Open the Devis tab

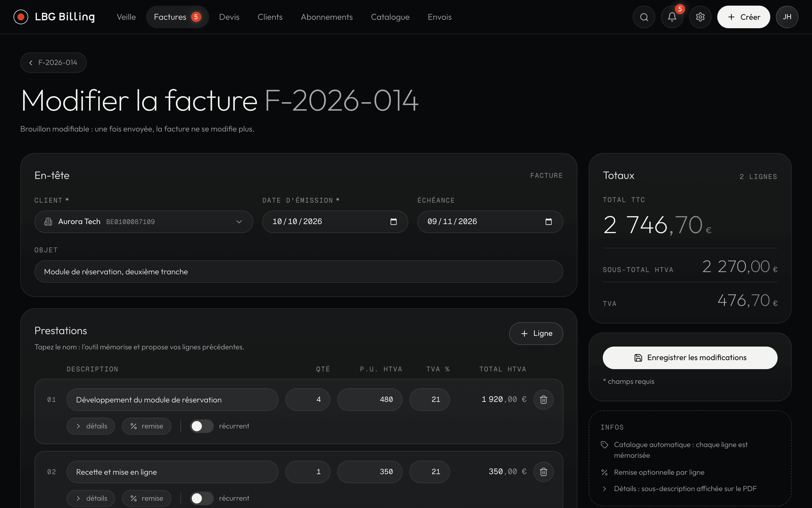click(229, 17)
